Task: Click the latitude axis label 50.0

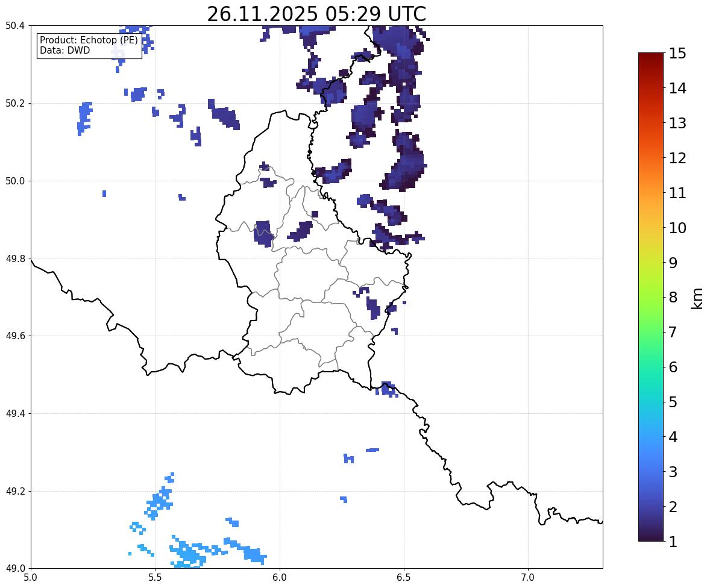Action: [x=15, y=181]
